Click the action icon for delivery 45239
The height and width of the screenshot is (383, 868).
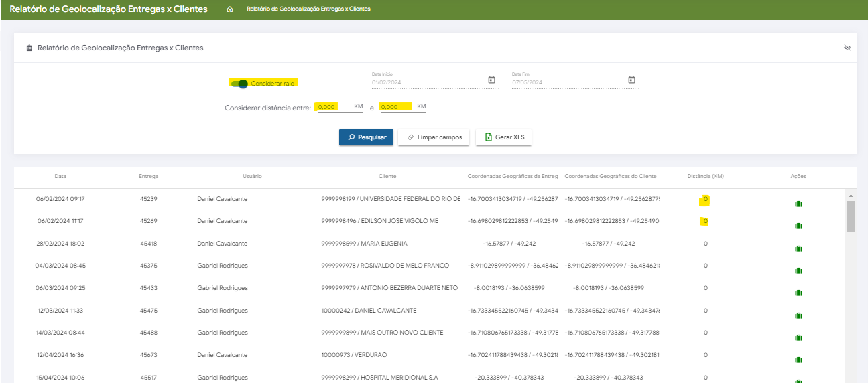pos(798,204)
